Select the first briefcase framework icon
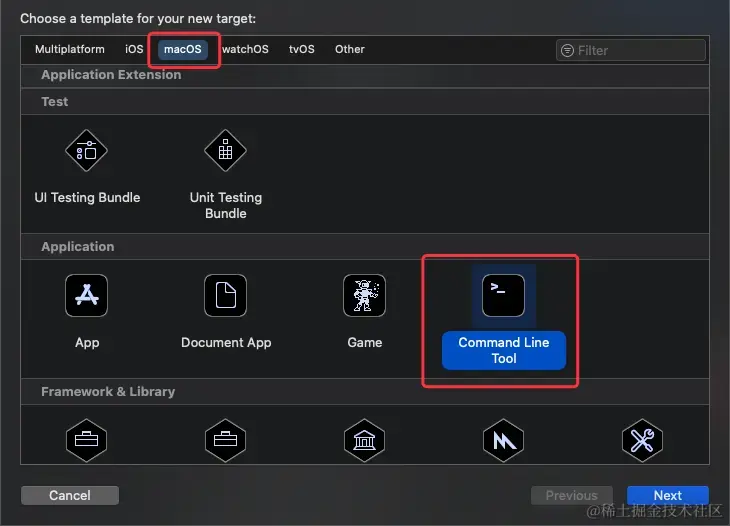The width and height of the screenshot is (730, 526). pos(87,440)
